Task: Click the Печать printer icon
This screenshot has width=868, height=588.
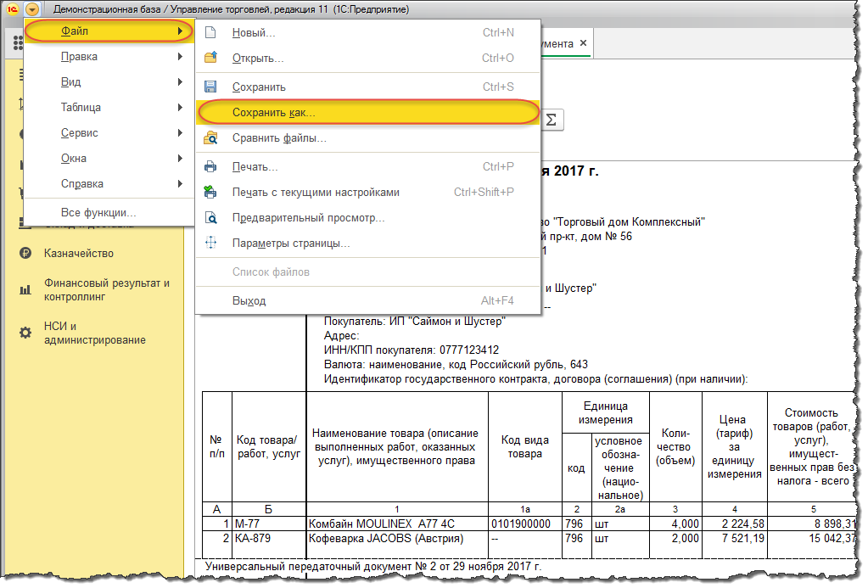Action: pyautogui.click(x=210, y=166)
